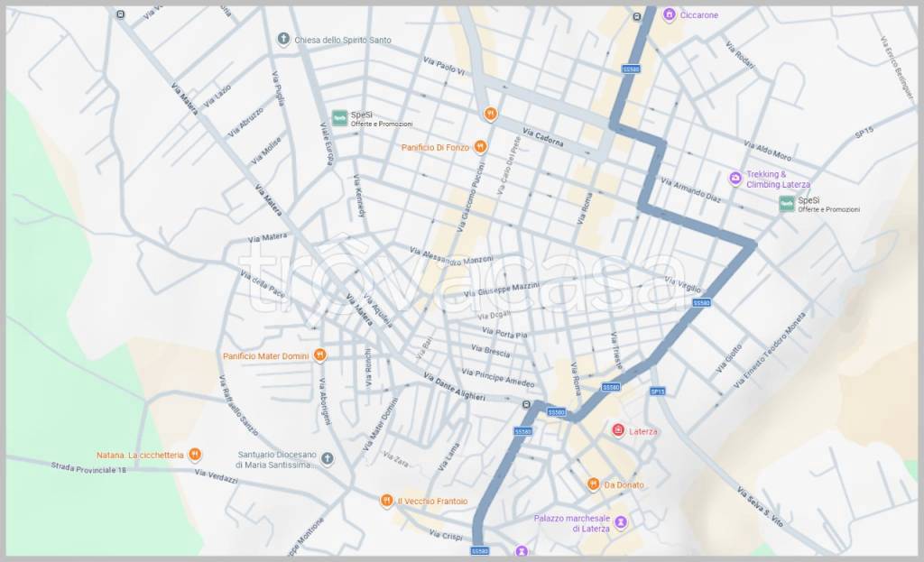Click the SP15 road shield near Via Roma
Image resolution: width=924 pixels, height=562 pixels.
[657, 392]
